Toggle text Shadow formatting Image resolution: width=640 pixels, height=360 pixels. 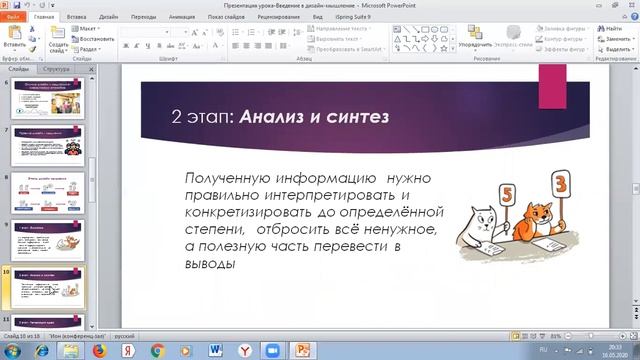point(159,46)
